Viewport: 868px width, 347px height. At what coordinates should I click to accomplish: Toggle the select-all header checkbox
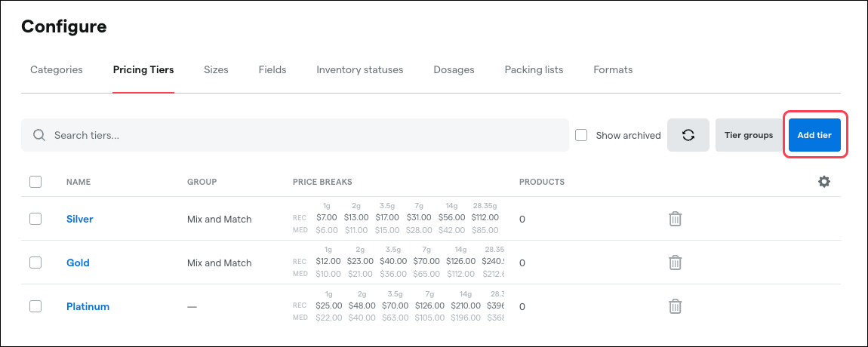pyautogui.click(x=35, y=182)
